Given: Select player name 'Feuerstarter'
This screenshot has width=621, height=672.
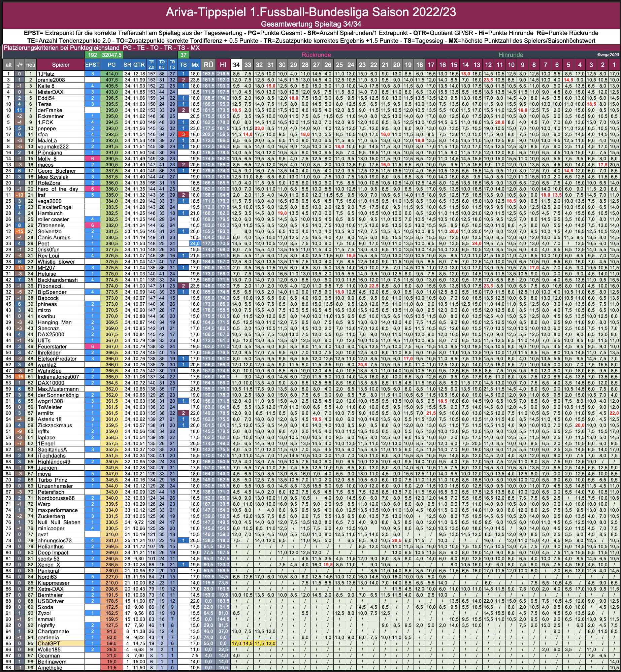Looking at the screenshot, I should (52, 346).
